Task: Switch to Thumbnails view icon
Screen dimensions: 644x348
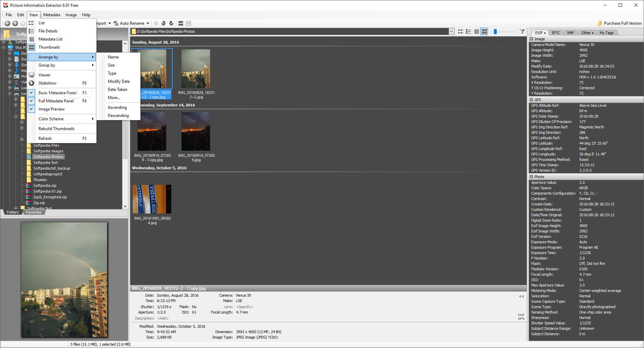Action: point(484,31)
